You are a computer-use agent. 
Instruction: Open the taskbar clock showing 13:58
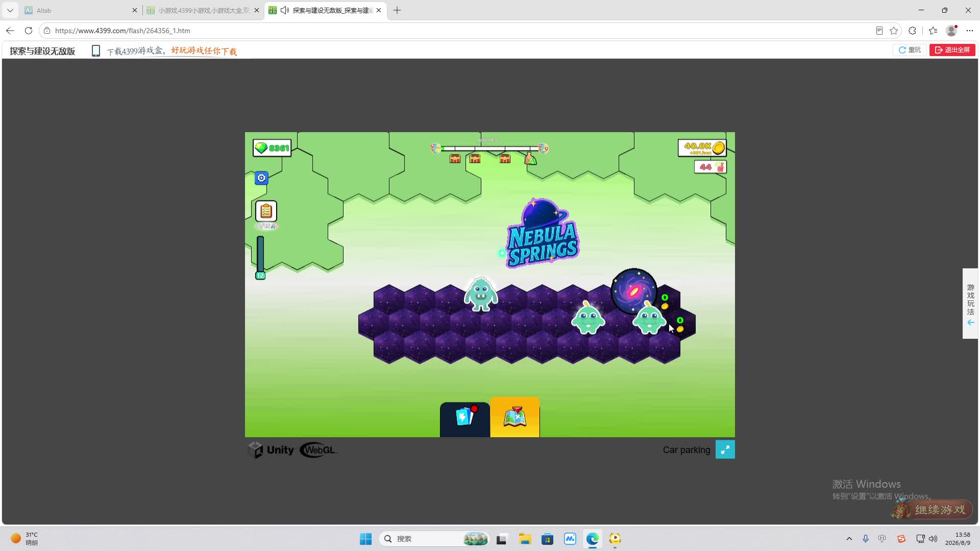tap(958, 539)
